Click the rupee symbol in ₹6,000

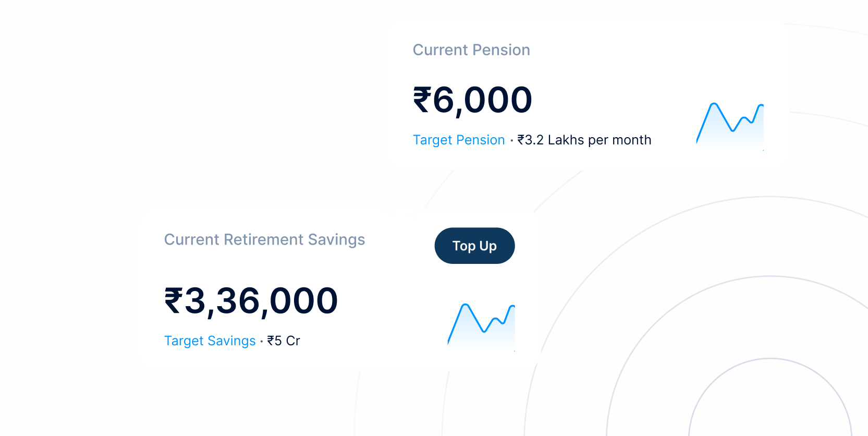point(422,100)
